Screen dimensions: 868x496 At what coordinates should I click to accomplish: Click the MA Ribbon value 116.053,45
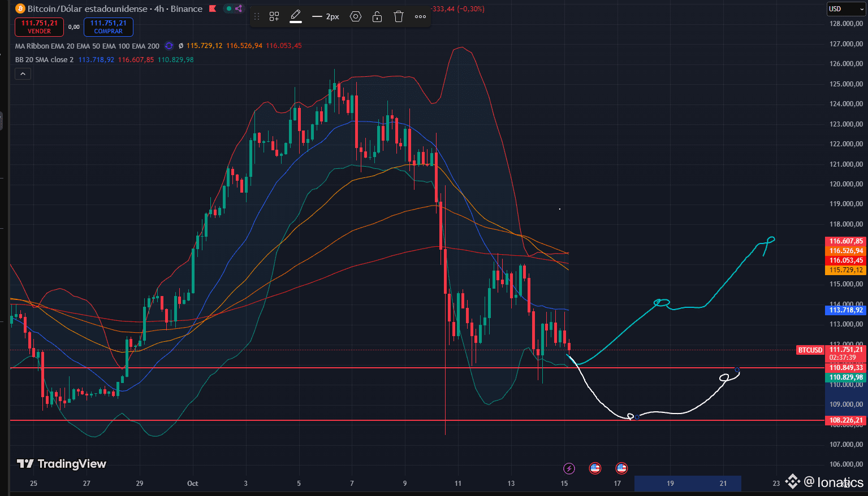click(x=284, y=46)
